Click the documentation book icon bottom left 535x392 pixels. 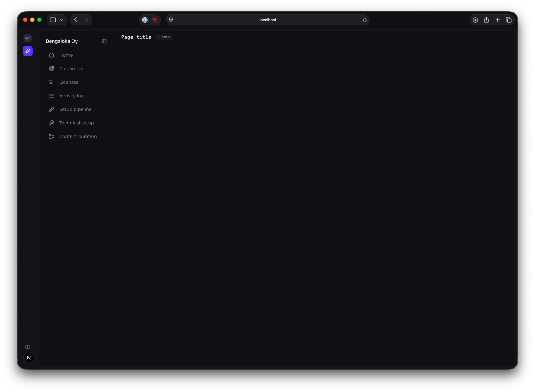tap(27, 347)
